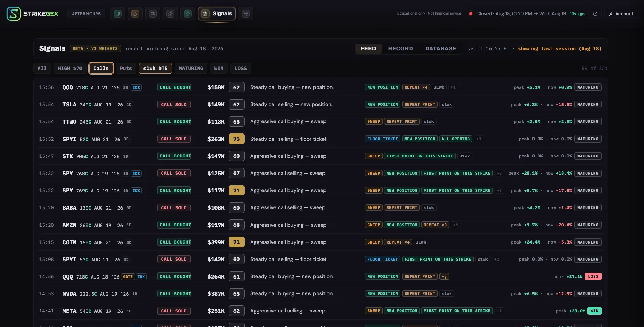Click the "13s ago" refresh indicator
This screenshot has width=644, height=327.
(x=577, y=14)
